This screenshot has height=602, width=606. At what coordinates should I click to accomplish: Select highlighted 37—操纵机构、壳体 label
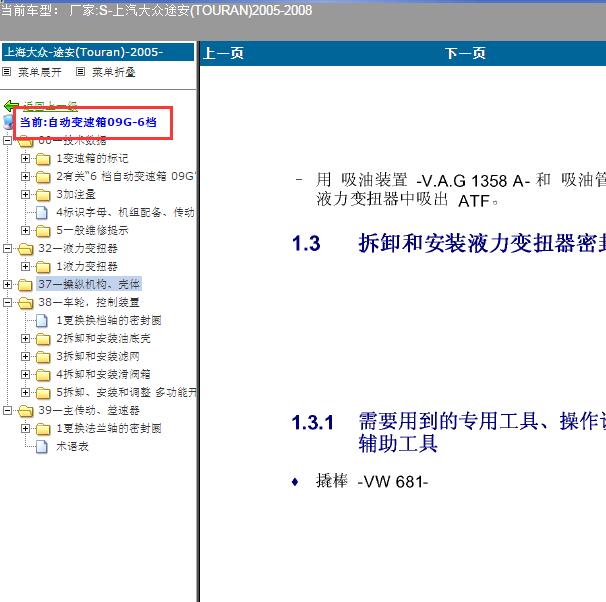pyautogui.click(x=89, y=284)
